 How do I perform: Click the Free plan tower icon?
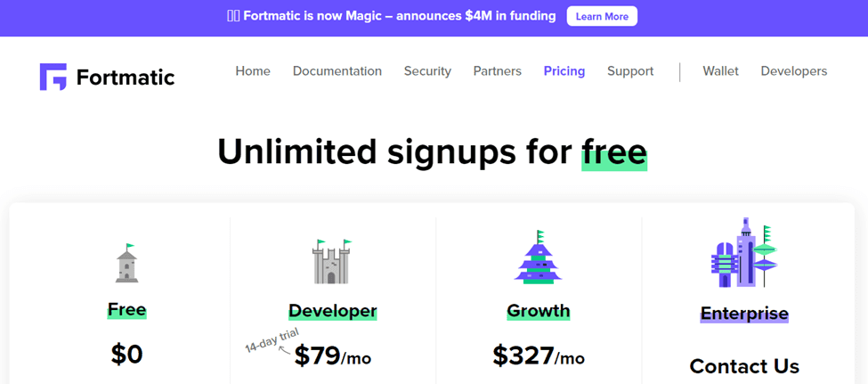tap(126, 263)
